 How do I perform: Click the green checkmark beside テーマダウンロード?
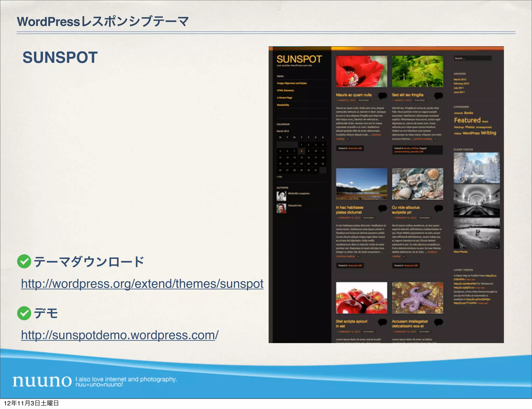click(24, 261)
